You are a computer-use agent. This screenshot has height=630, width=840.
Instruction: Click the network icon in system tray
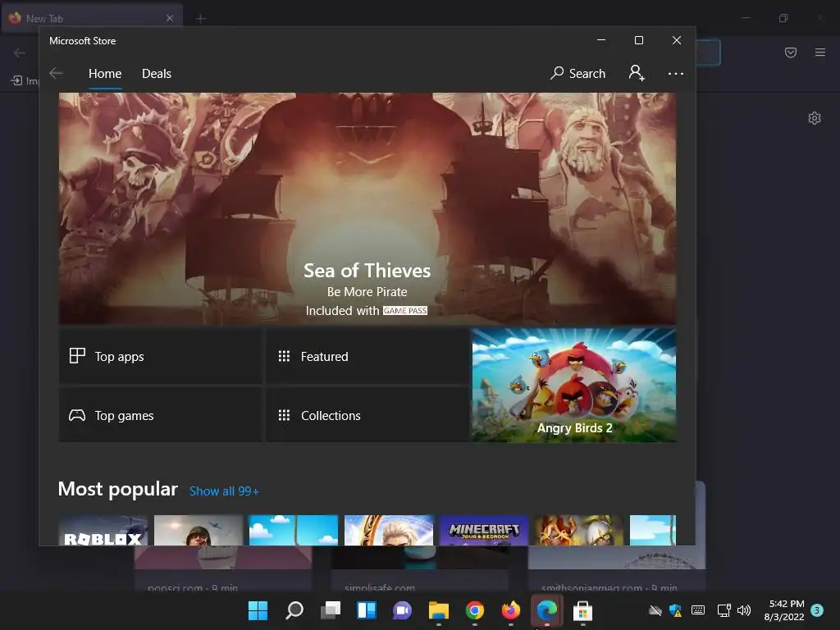pos(724,610)
